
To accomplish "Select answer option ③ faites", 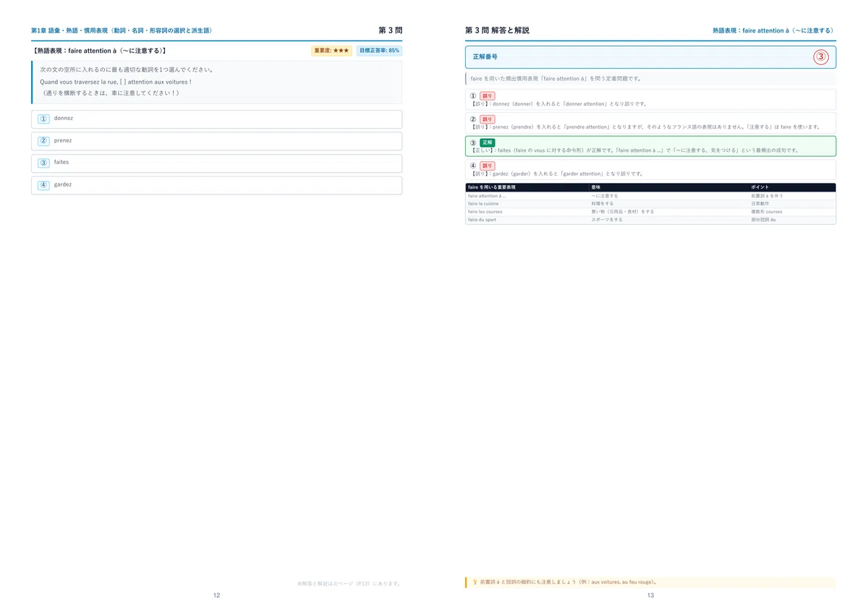I will 216,163.
